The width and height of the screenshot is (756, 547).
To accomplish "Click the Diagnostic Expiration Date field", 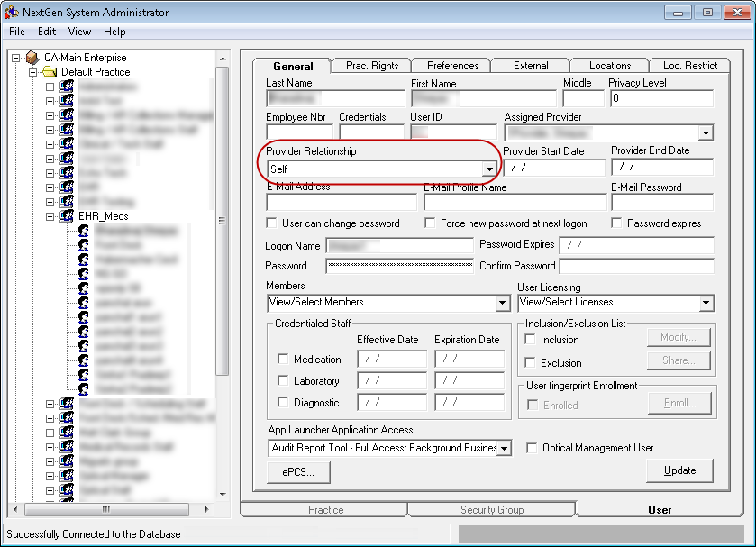I will point(469,402).
